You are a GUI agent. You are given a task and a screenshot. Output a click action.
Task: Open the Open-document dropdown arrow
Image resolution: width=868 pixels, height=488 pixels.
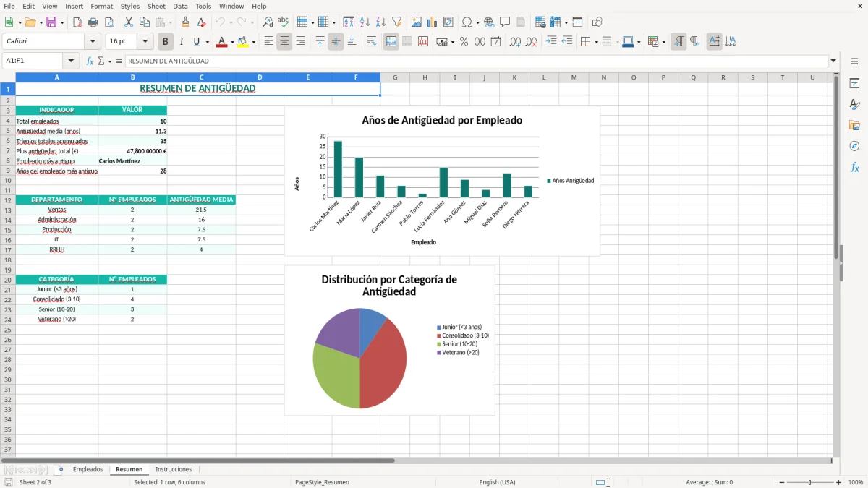pyautogui.click(x=41, y=22)
